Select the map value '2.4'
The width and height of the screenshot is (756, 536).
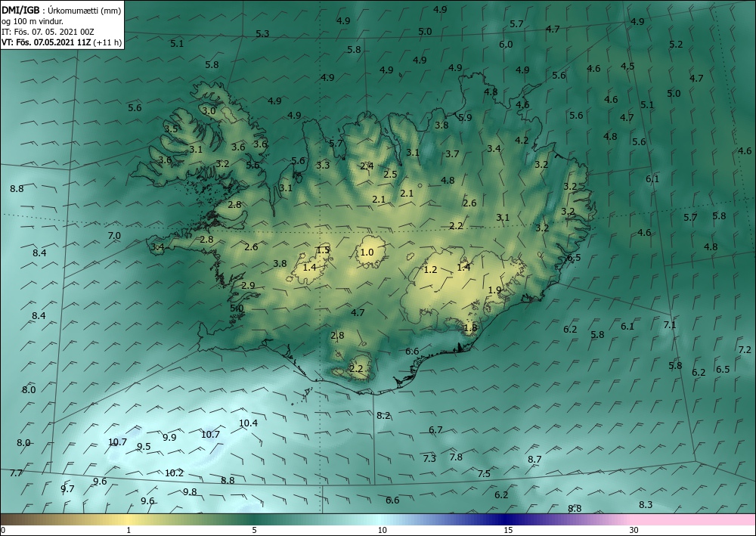367,166
